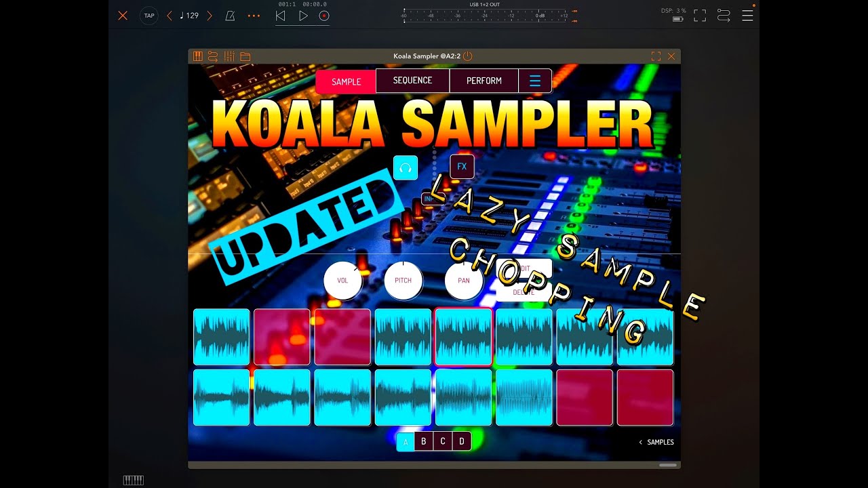Start playback with the play button
The width and height of the screenshot is (868, 488).
[x=303, y=16]
